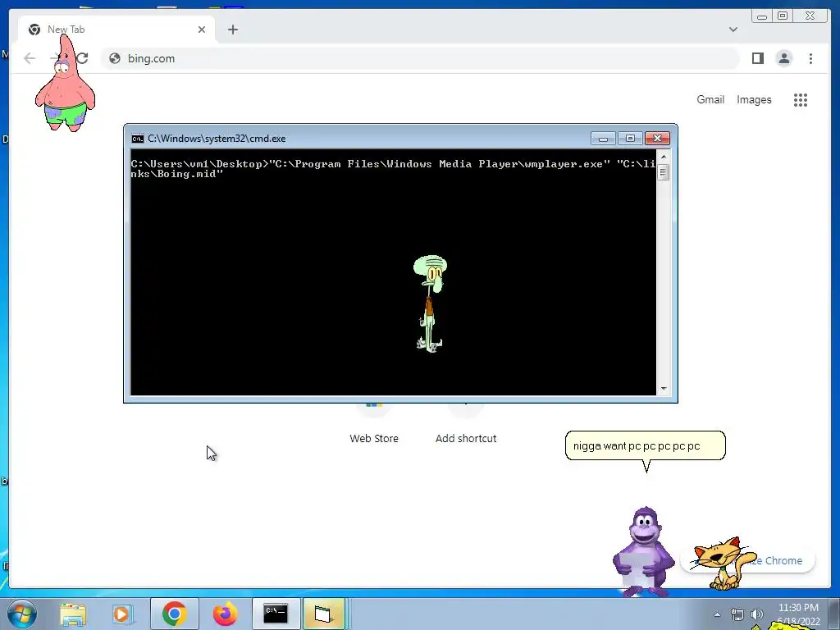This screenshot has width=840, height=630.
Task: Open the Windows Start button
Action: [x=21, y=614]
